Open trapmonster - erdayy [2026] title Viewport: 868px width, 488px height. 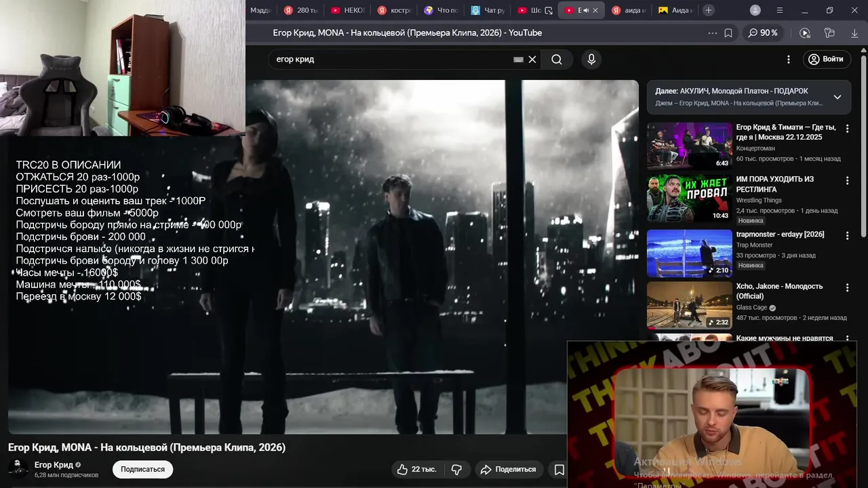(x=781, y=235)
